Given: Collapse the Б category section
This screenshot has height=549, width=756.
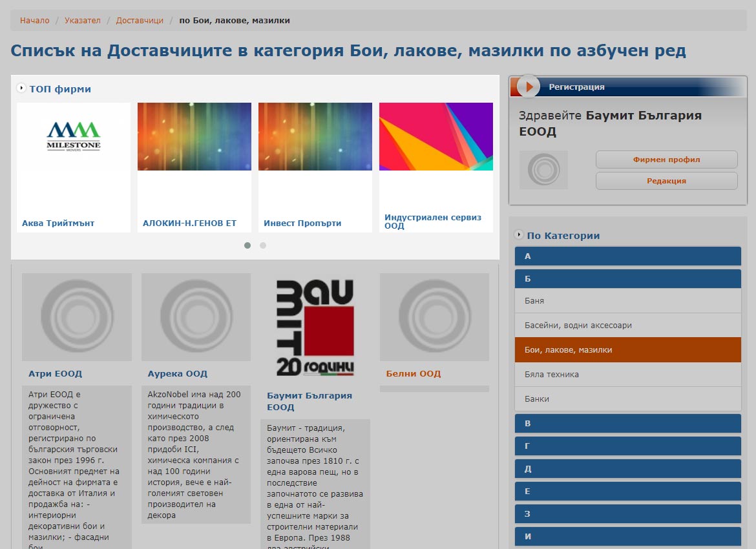Looking at the screenshot, I should pyautogui.click(x=628, y=278).
